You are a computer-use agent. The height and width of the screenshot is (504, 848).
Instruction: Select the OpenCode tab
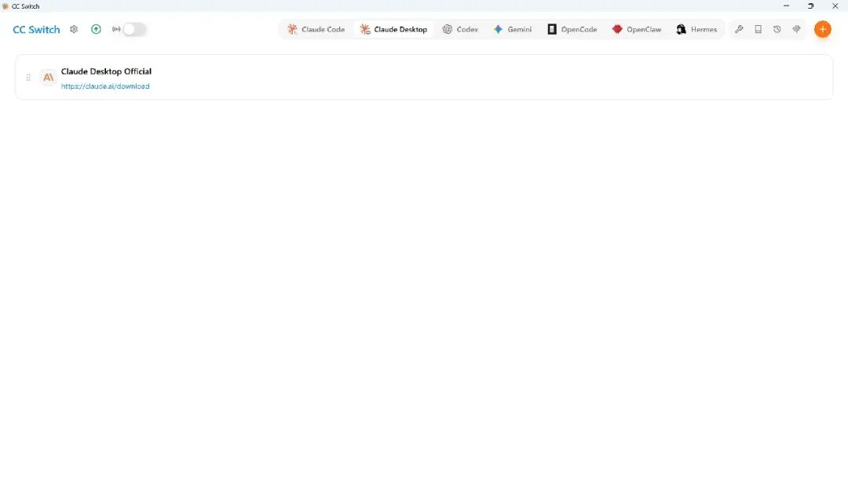pos(572,29)
